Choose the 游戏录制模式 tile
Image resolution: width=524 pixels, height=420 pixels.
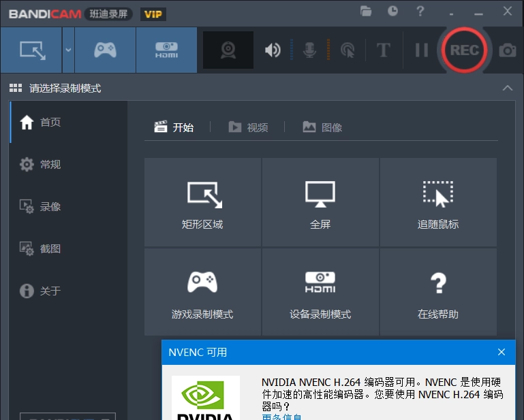click(202, 292)
